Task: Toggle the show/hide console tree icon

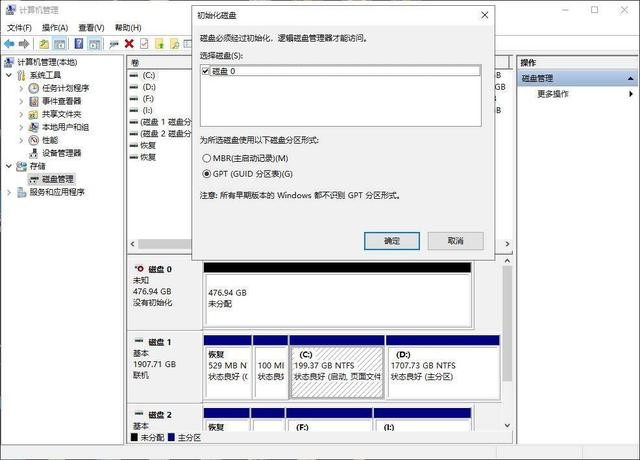Action: 60,43
